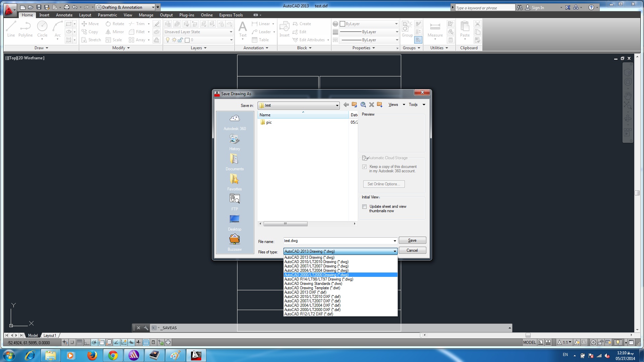Screen dimensions: 644x362
Task: Expand the Save in folder dropdown
Action: coord(337,106)
